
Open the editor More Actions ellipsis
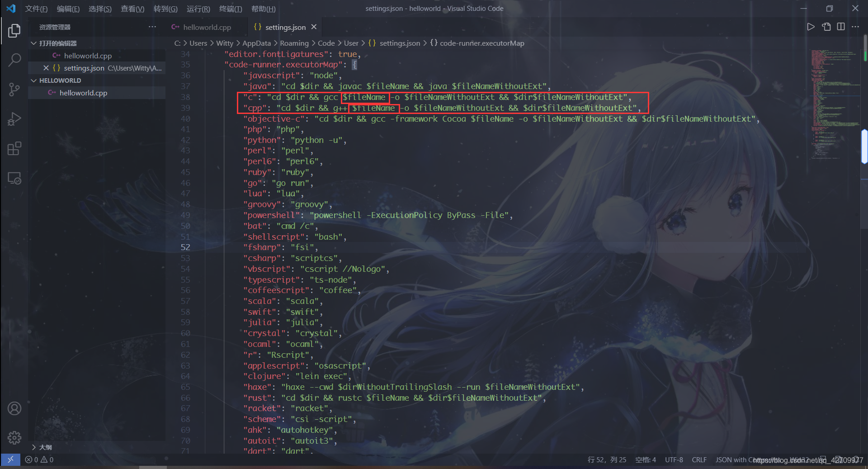[x=855, y=27]
